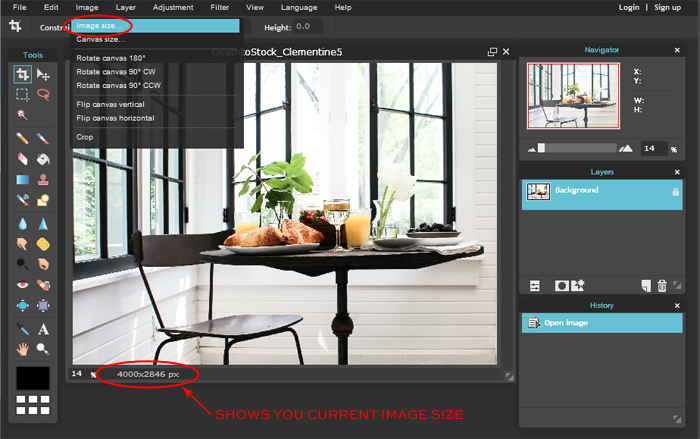The width and height of the screenshot is (700, 439).
Task: Select the Gradient tool
Action: [x=22, y=180]
